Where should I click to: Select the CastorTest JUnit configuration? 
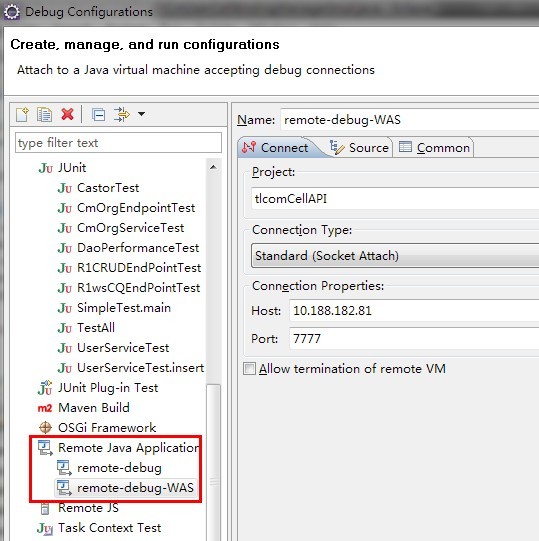(108, 188)
